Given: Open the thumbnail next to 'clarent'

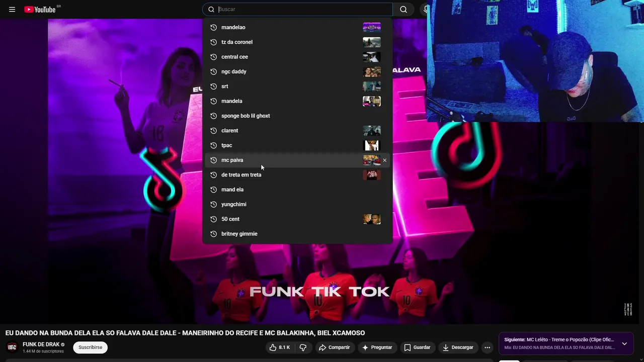Looking at the screenshot, I should (x=372, y=131).
